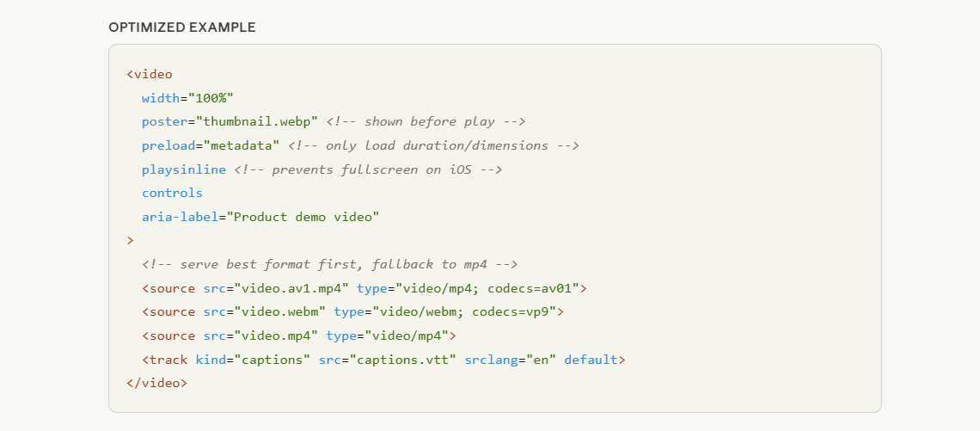Click the poster="thumbnail.webp" attribute
The image size is (980, 431).
pyautogui.click(x=230, y=122)
